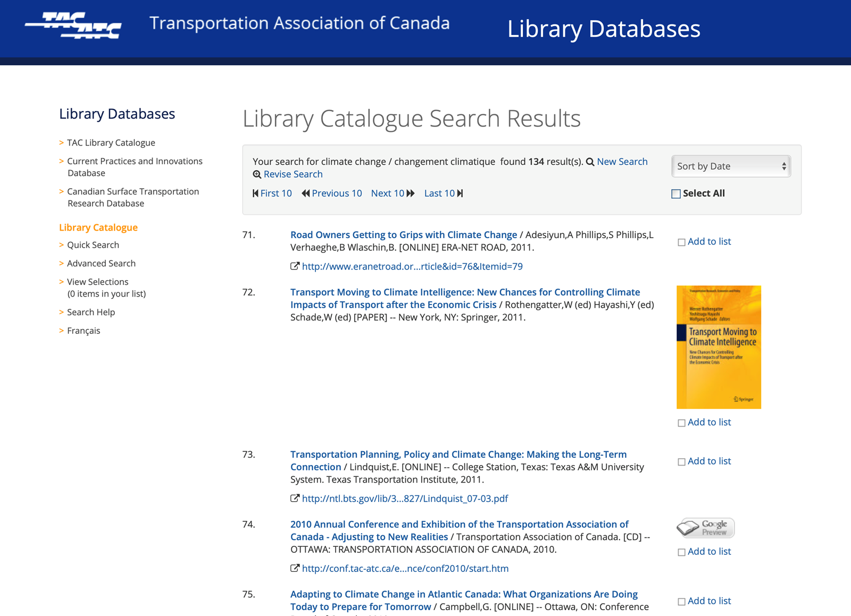Screen dimensions: 851x616
Task: Tick Add to list for result 71
Action: [x=681, y=242]
